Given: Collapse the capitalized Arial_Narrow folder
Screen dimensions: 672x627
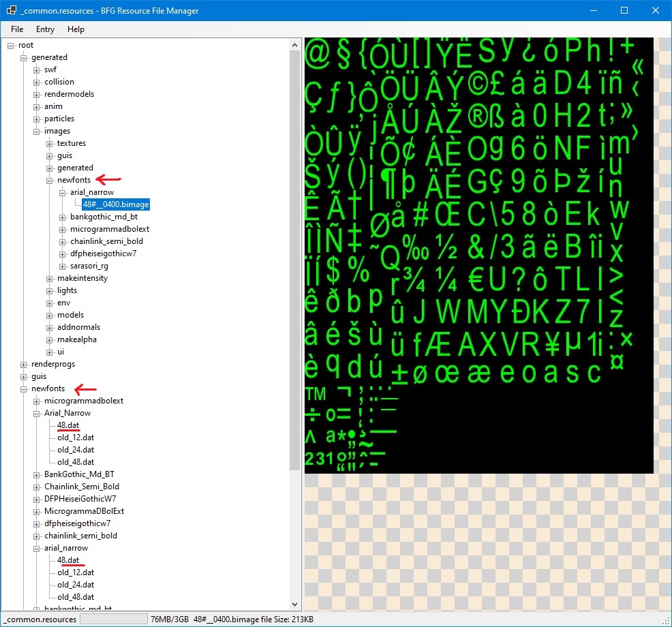Looking at the screenshot, I should coord(36,414).
